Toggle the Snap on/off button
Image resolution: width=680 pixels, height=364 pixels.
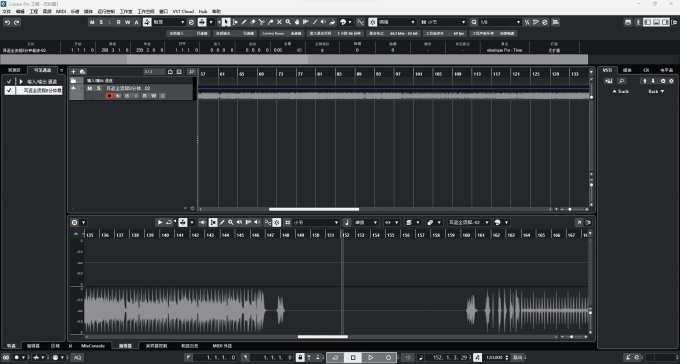coord(373,22)
